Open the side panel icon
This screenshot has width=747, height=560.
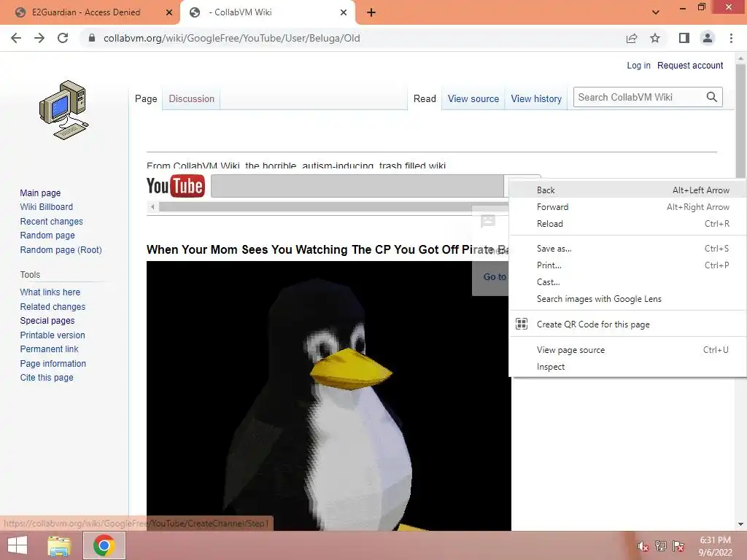(x=684, y=38)
